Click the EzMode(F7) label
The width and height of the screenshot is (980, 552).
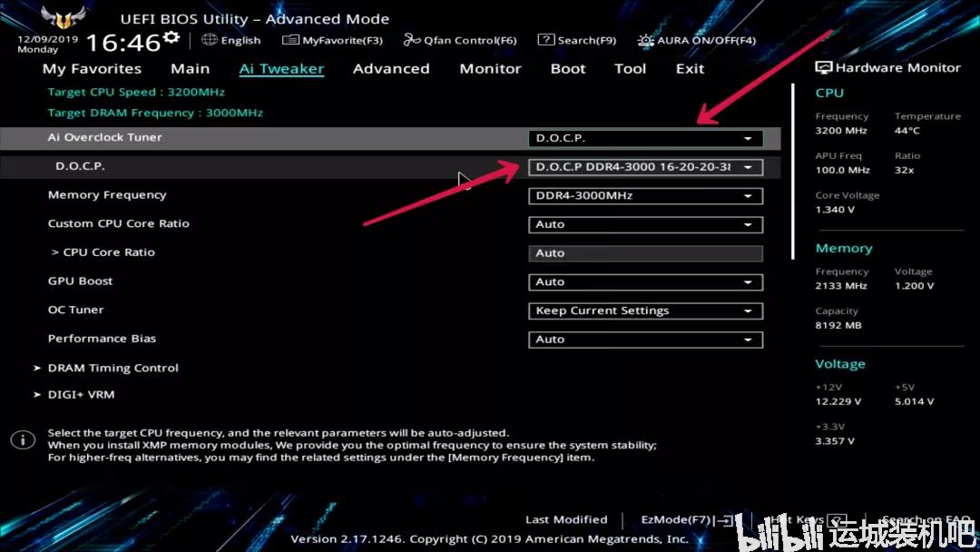tap(677, 519)
